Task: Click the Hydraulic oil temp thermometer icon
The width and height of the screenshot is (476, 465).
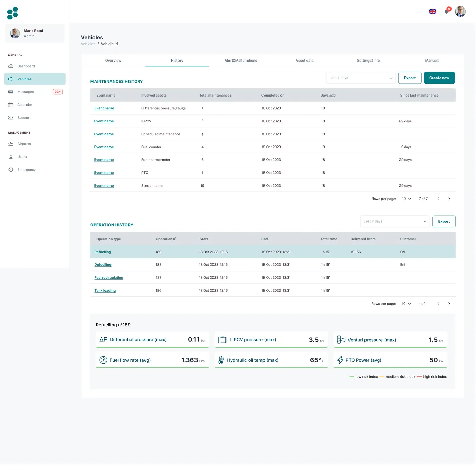Action: (221, 360)
